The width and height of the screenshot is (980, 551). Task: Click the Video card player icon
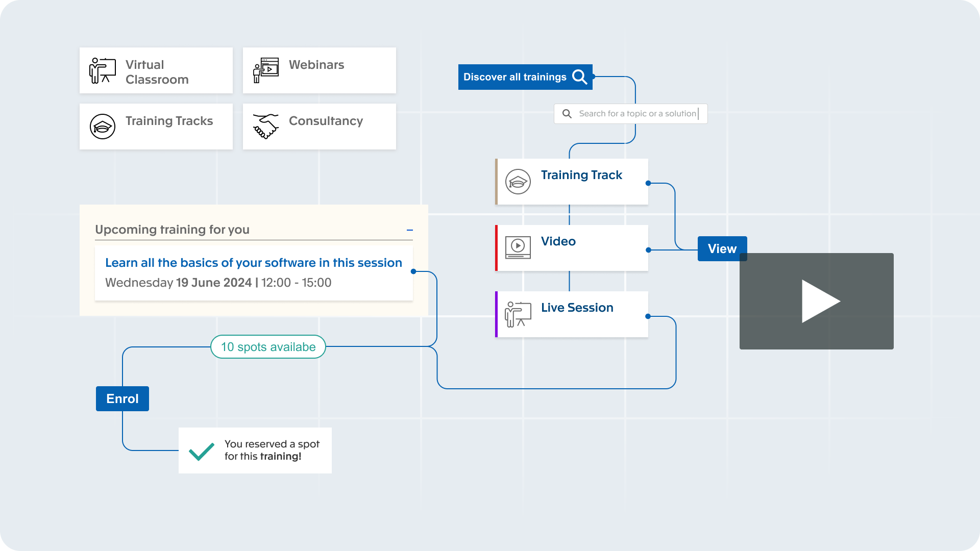point(518,247)
